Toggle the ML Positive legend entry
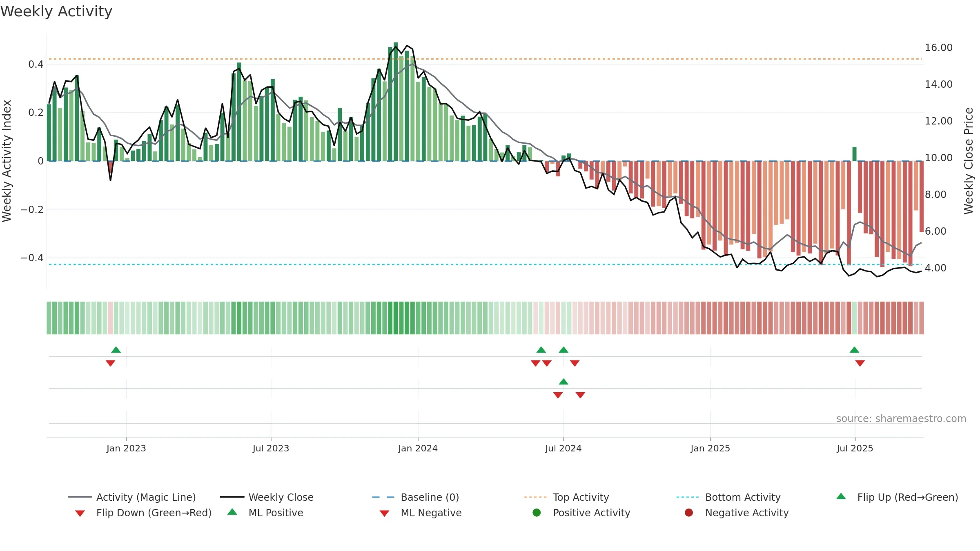980x551 pixels. coord(265,513)
